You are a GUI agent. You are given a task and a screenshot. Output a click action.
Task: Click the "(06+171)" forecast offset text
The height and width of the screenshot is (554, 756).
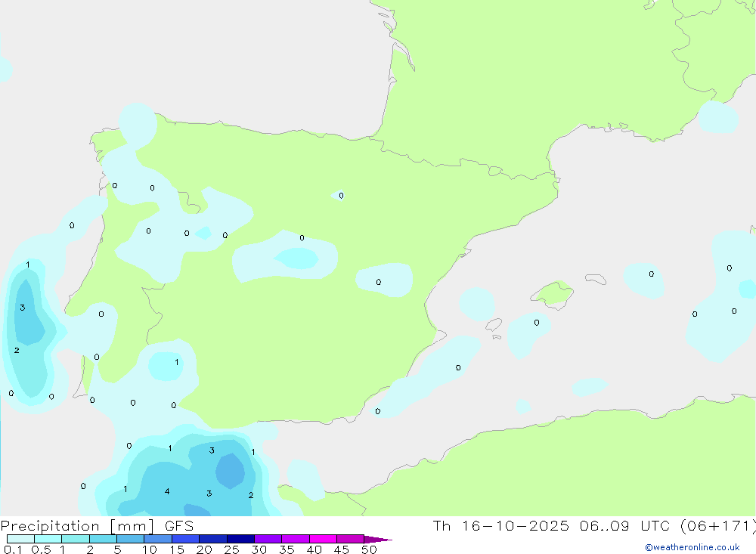[718, 526]
